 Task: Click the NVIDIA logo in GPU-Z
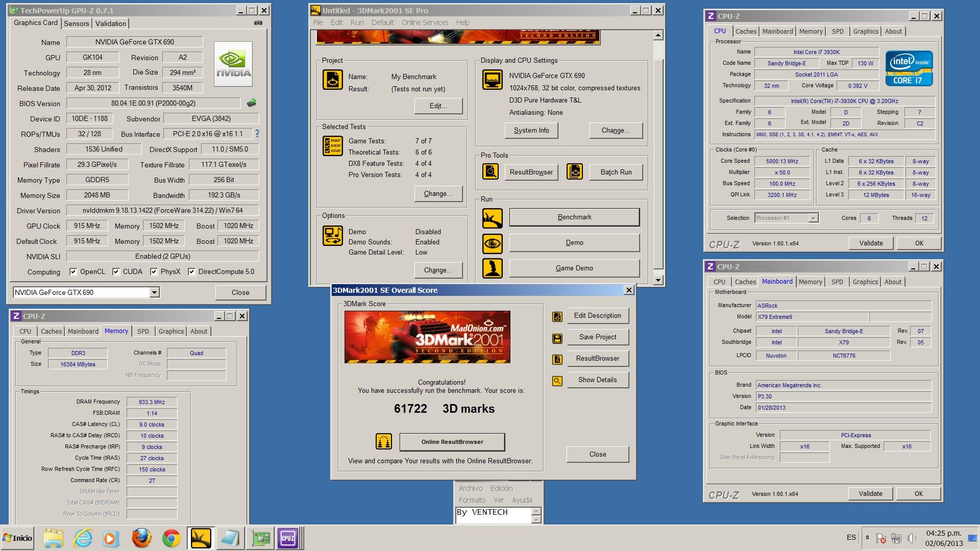click(233, 64)
